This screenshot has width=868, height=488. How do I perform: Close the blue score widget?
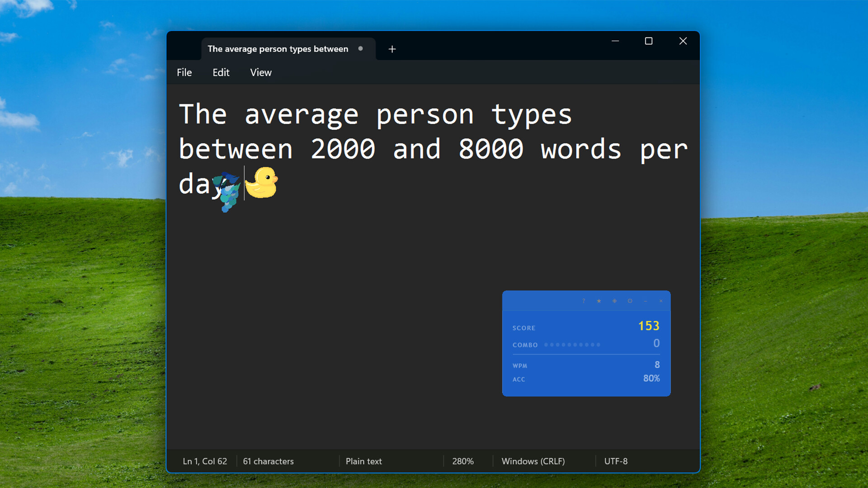coord(661,301)
